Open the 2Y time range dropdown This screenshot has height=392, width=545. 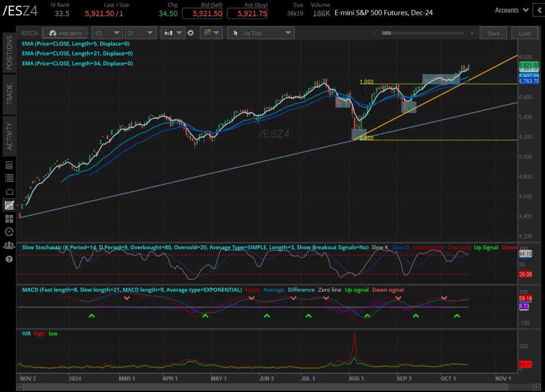pyautogui.click(x=140, y=33)
